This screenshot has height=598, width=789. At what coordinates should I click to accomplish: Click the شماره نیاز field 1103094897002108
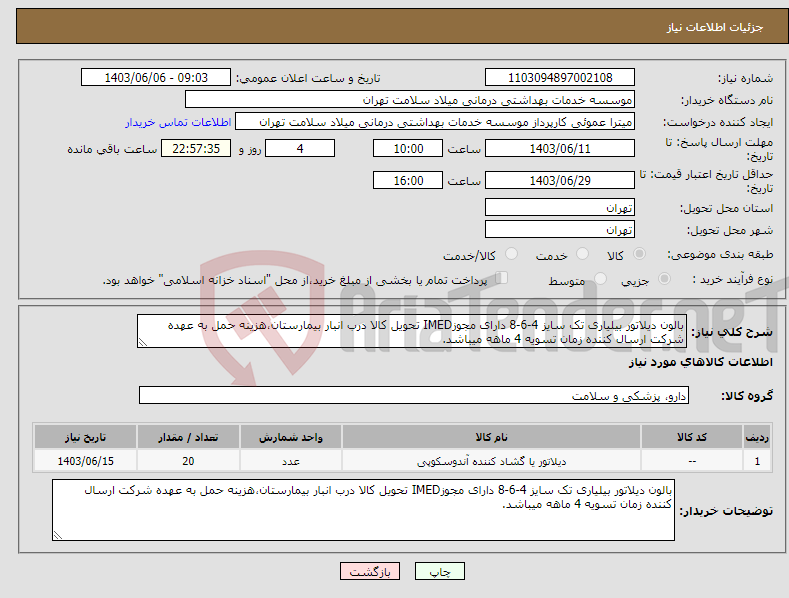(x=560, y=78)
